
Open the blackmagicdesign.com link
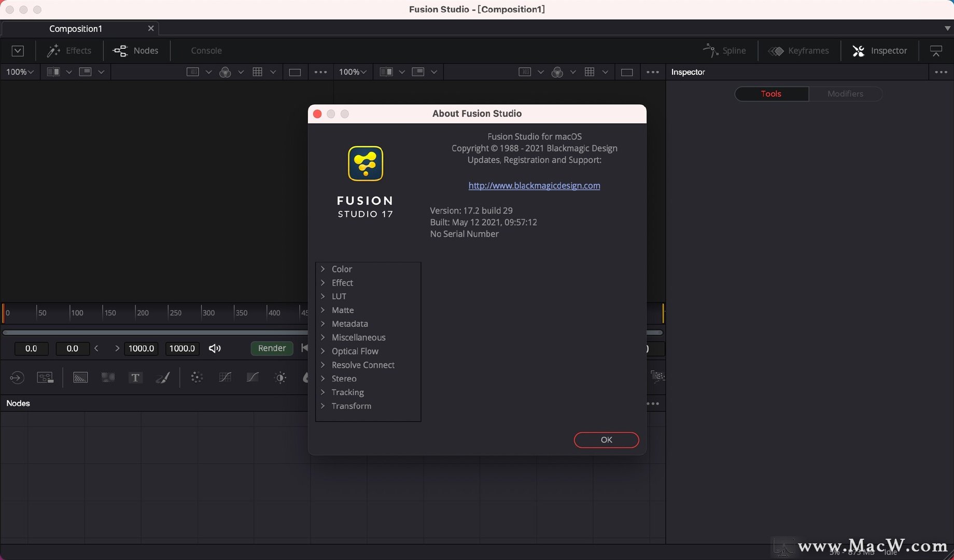click(x=534, y=186)
